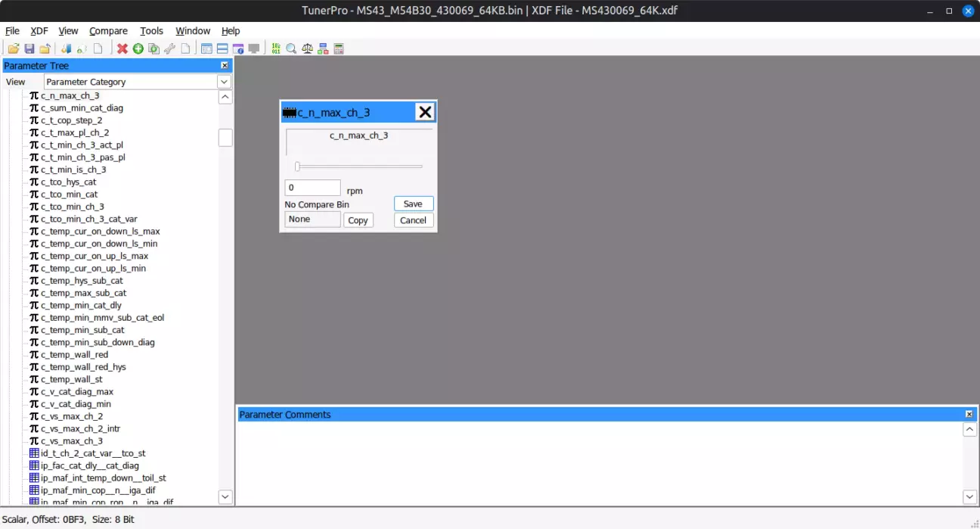Click the calculator icon in toolbar

pyautogui.click(x=339, y=49)
